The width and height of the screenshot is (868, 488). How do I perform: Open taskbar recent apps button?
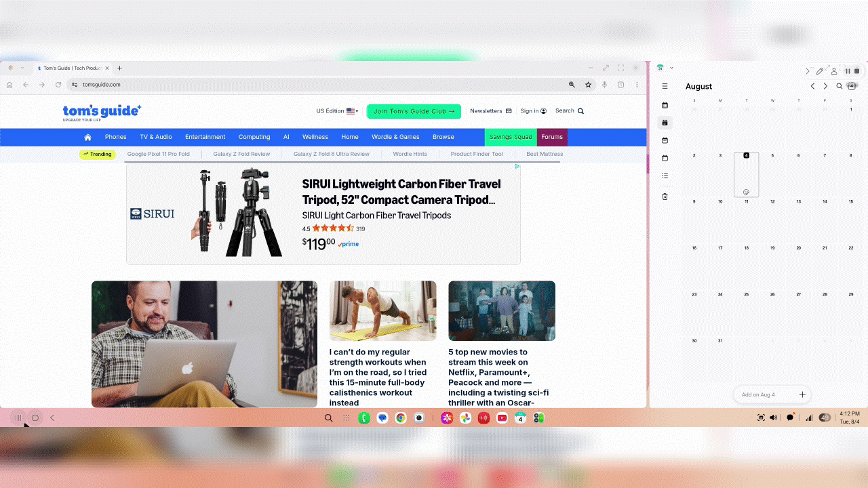coord(18,418)
